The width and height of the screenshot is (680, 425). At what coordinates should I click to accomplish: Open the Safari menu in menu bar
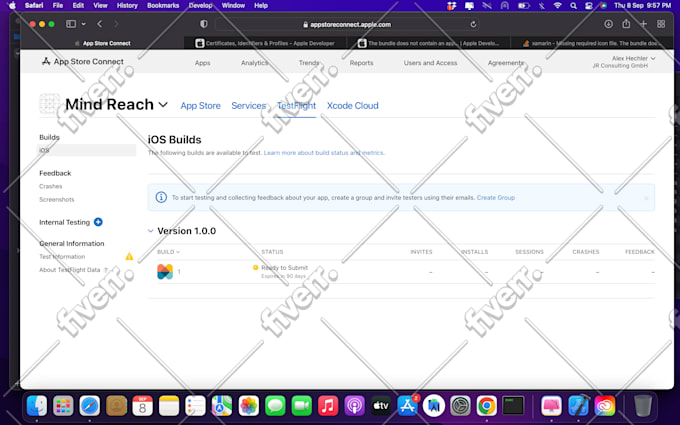point(34,6)
